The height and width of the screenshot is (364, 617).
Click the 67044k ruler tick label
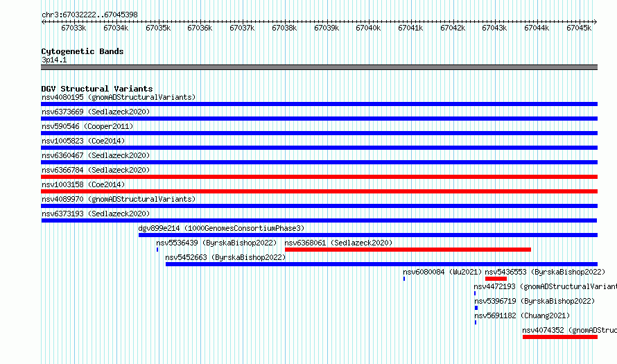coord(537,28)
